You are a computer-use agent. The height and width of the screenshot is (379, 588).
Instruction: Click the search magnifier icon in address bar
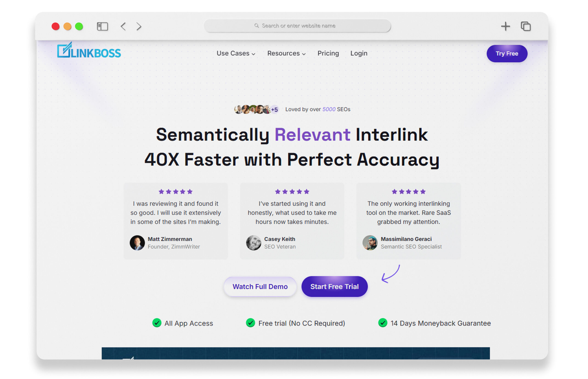256,26
